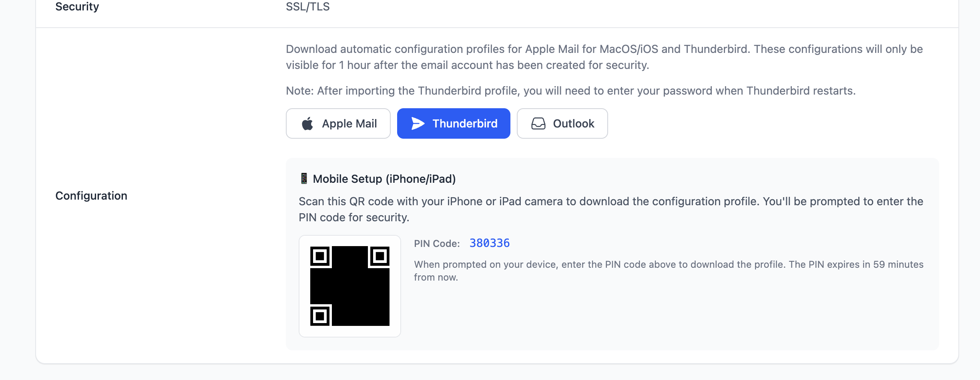Click the Configuration row label
The width and height of the screenshot is (980, 380).
coord(91,196)
